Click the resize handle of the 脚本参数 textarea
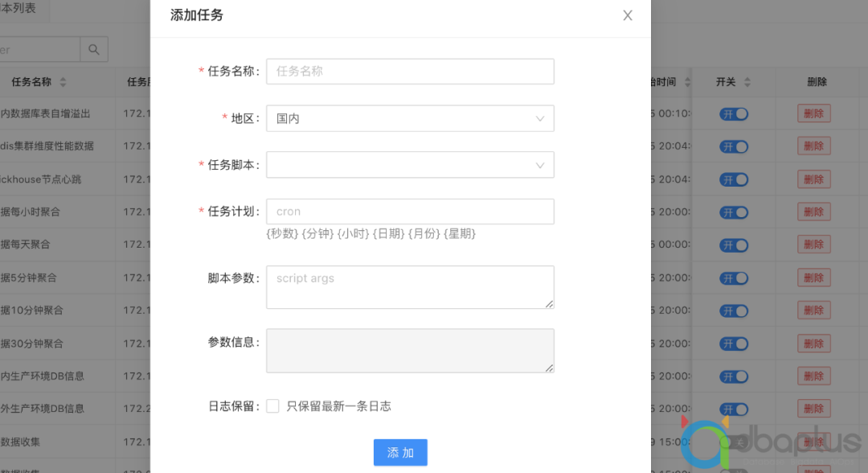The width and height of the screenshot is (868, 473). [x=550, y=303]
